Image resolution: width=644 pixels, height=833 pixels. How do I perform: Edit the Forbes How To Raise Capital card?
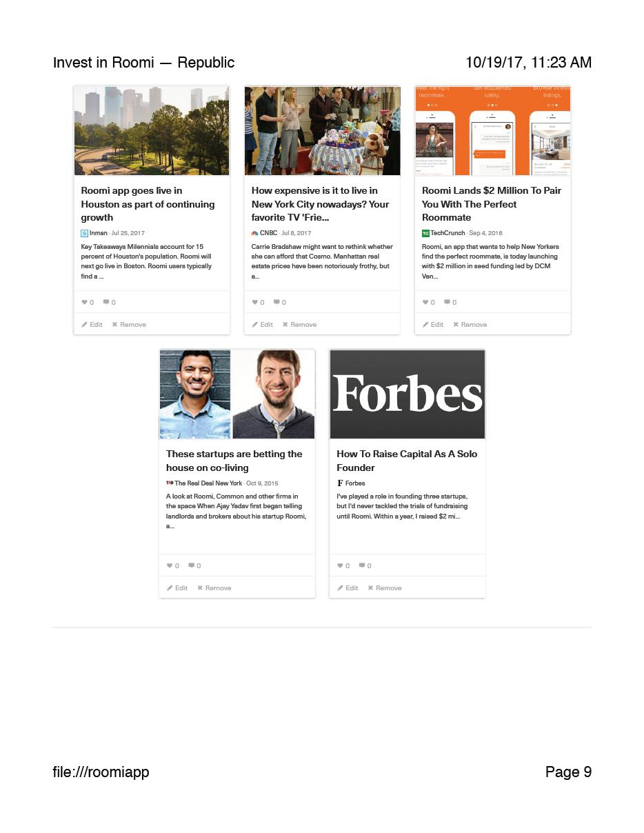pos(348,588)
